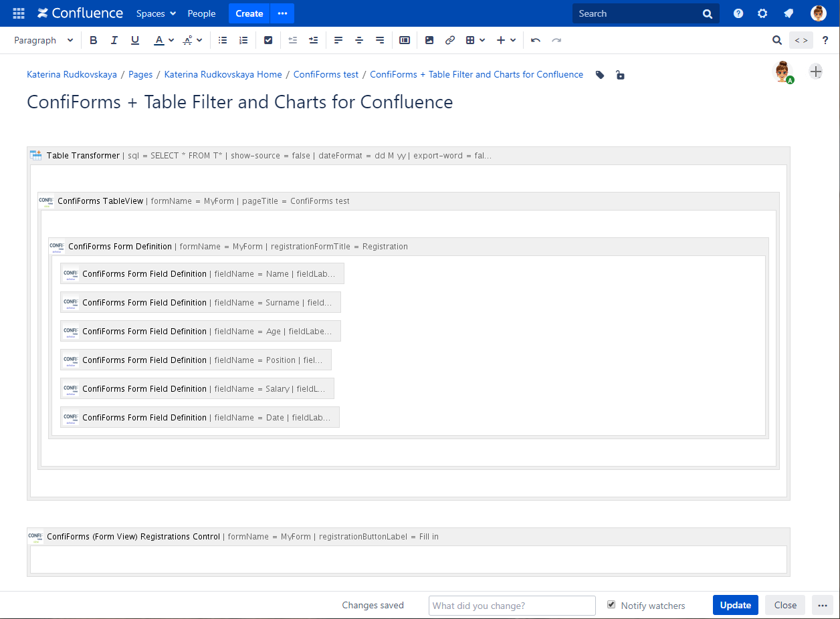Toggle bold formatting
Screen dimensions: 840x619
click(93, 40)
